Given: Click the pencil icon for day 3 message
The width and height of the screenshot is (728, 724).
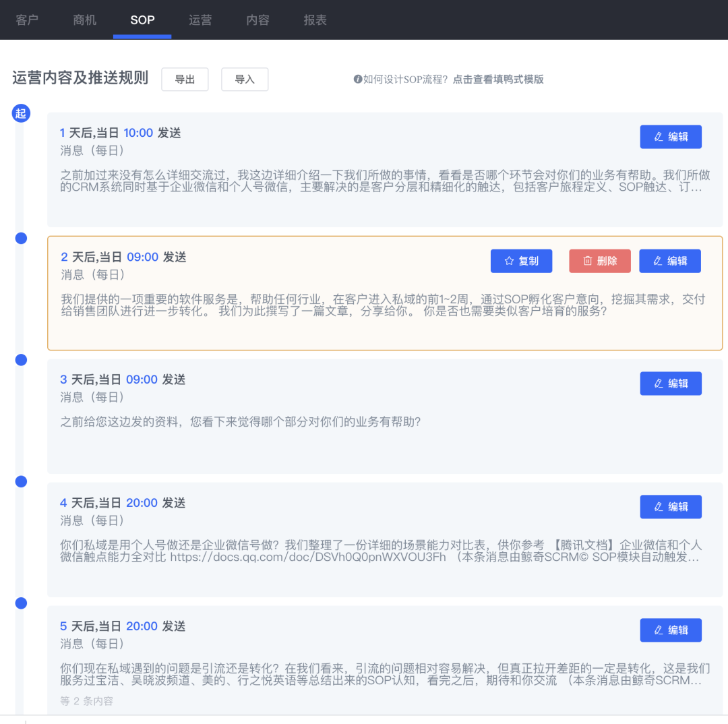Looking at the screenshot, I should (x=659, y=384).
